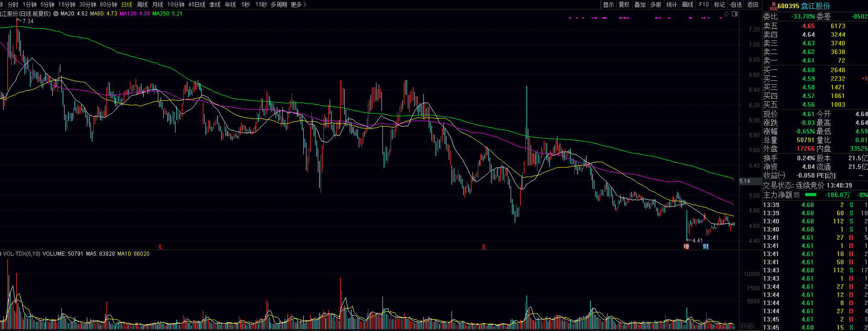This screenshot has width=868, height=331.
Task: Toggle 自选 watchlist for this stock
Action: pos(735,5)
